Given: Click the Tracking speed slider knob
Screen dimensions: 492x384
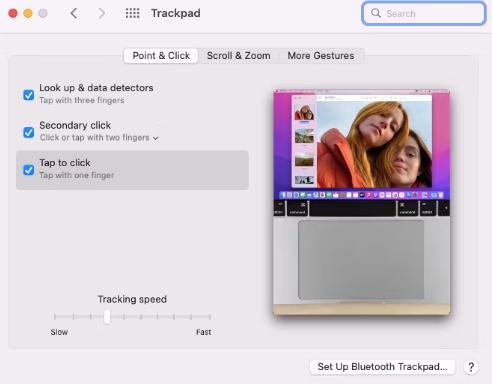Looking at the screenshot, I should (x=107, y=317).
